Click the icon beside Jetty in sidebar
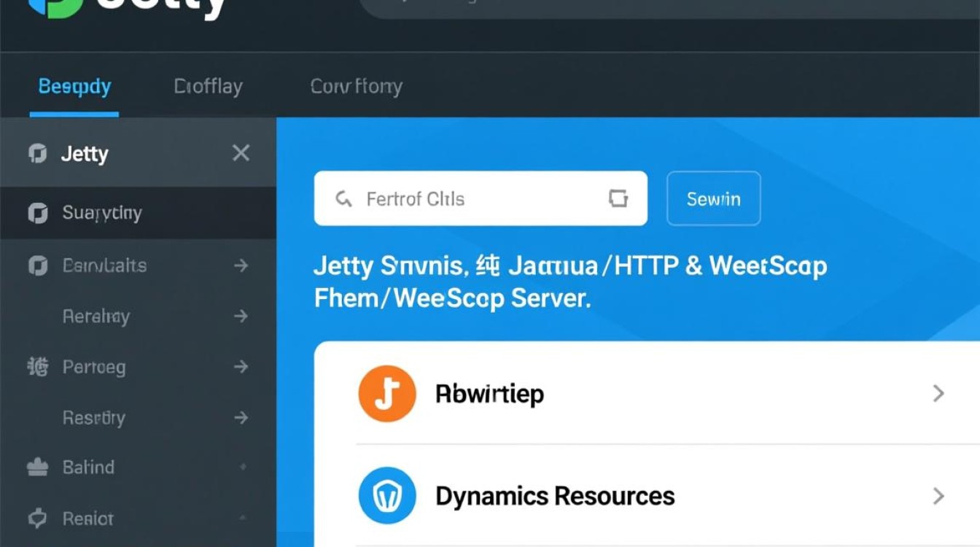980x547 pixels. click(x=37, y=154)
